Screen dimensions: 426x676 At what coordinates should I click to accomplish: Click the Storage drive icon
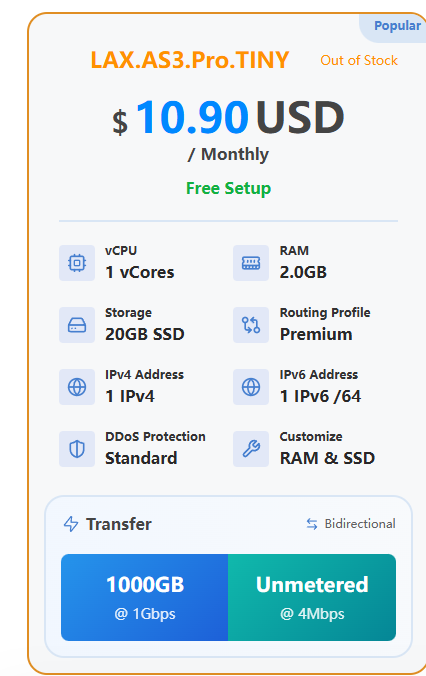(x=77, y=325)
